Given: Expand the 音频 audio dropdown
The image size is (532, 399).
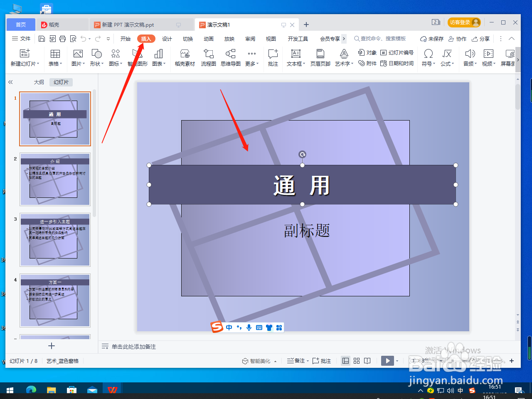Looking at the screenshot, I should pos(469,57).
